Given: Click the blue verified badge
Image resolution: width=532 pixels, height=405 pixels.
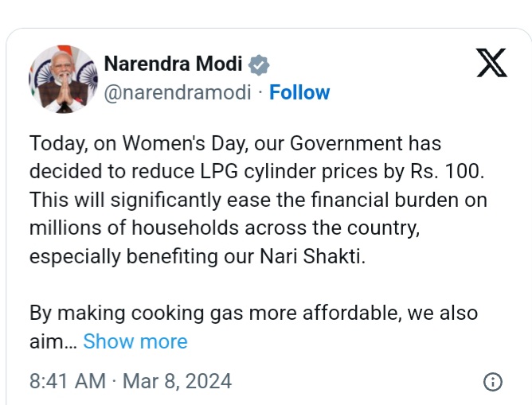Looking at the screenshot, I should point(260,64).
